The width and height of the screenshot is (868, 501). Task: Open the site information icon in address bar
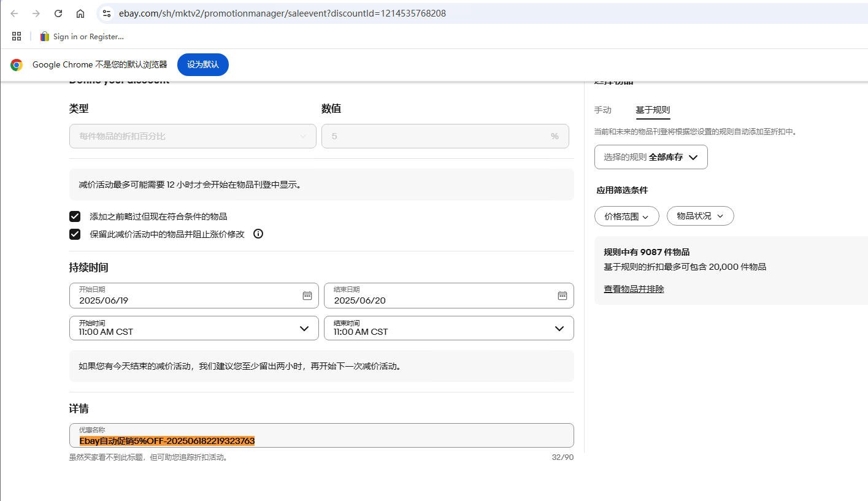[x=107, y=13]
